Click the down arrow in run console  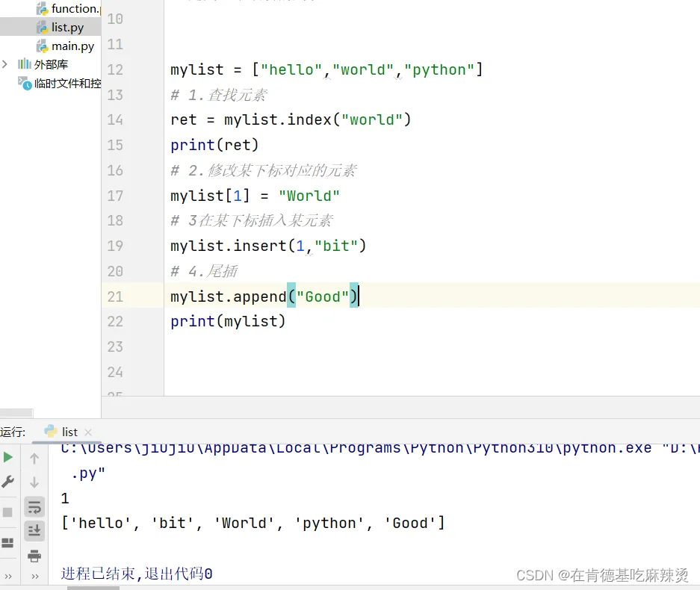tap(34, 482)
